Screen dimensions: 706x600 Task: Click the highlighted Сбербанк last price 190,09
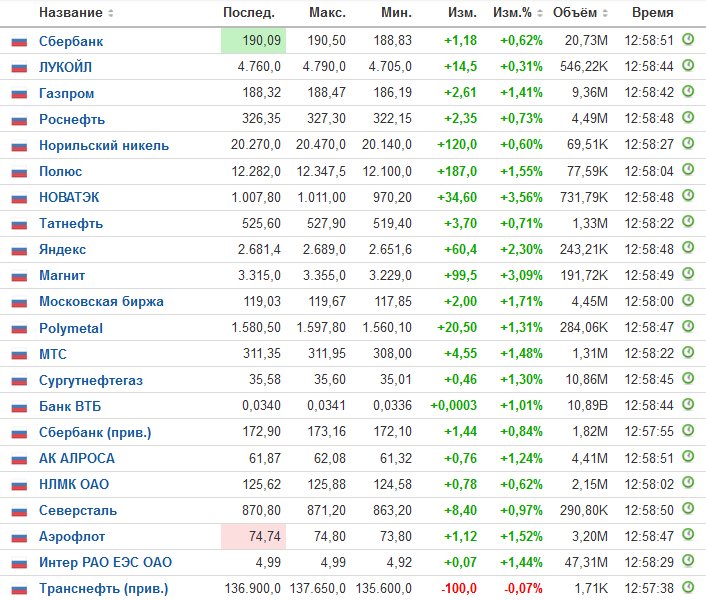[x=253, y=41]
